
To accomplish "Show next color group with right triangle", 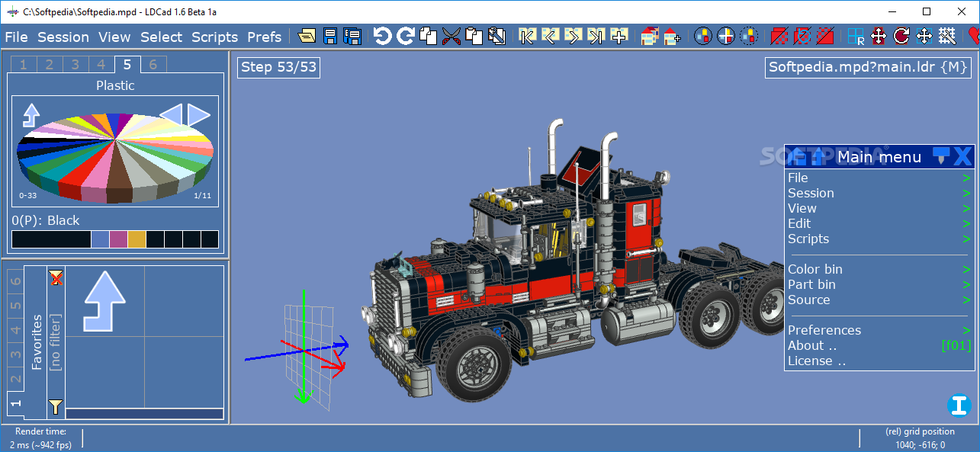I will (198, 114).
